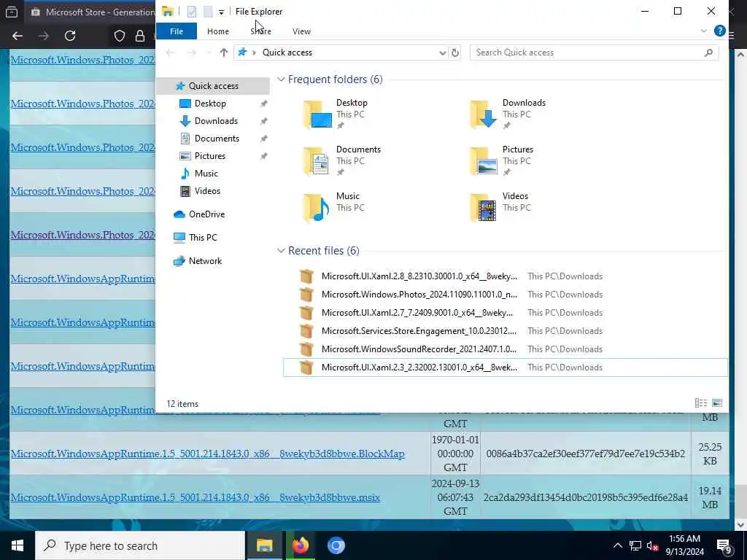Expand the ribbon with the chevron

(704, 31)
